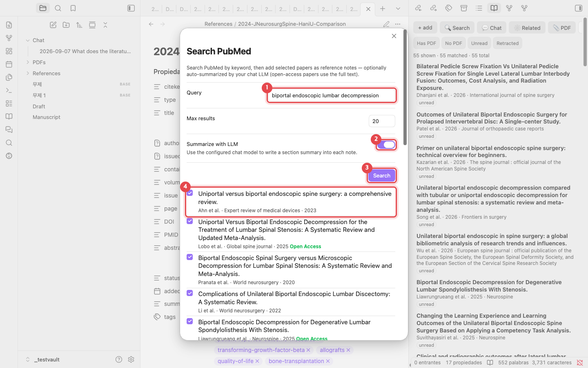This screenshot has height=368, width=588.
Task: Show the outline list tab in right sidebar
Action: click(x=479, y=8)
